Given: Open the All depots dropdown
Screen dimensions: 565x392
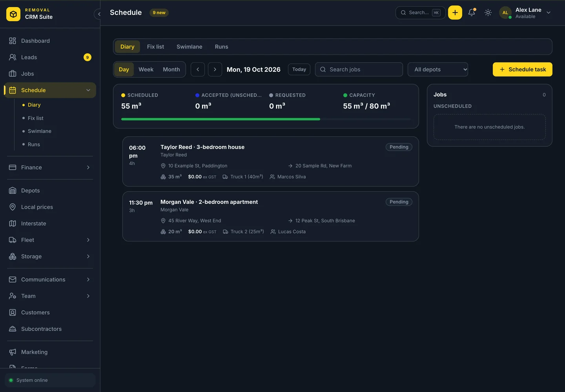Looking at the screenshot, I should (x=438, y=69).
